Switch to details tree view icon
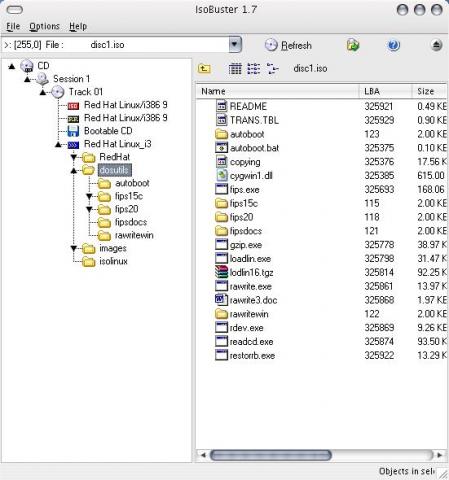 [x=273, y=69]
